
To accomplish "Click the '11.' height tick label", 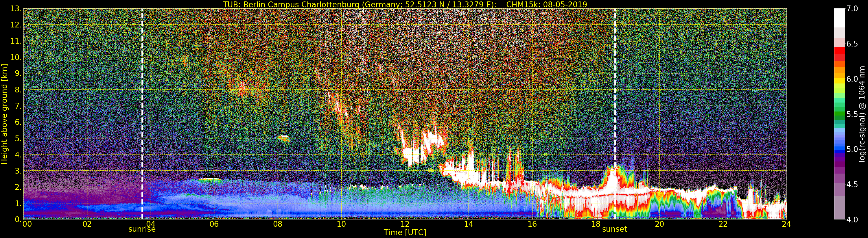I will pos(16,41).
